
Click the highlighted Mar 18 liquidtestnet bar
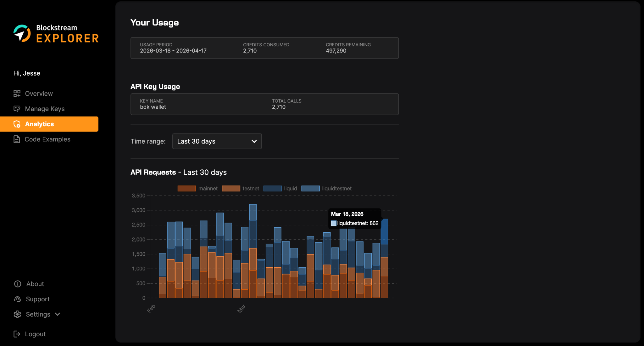(384, 232)
